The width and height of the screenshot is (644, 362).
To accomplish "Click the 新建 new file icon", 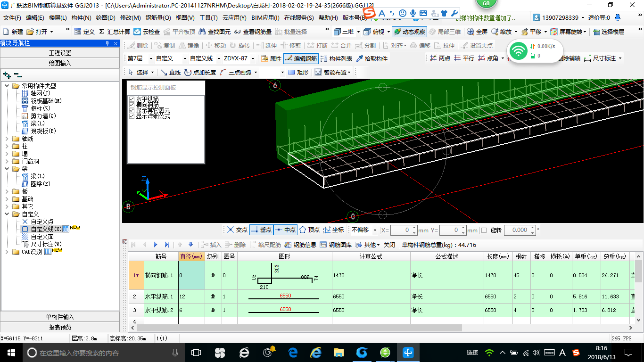I will tap(13, 32).
